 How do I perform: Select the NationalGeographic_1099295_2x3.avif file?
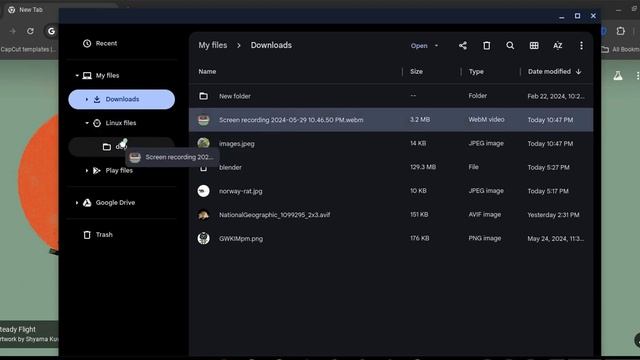[x=391, y=215]
